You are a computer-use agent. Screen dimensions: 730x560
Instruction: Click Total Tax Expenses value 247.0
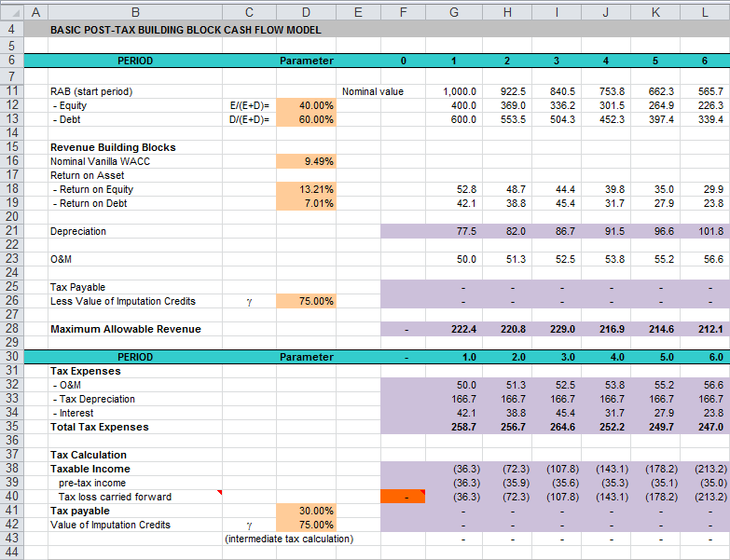[x=711, y=427]
